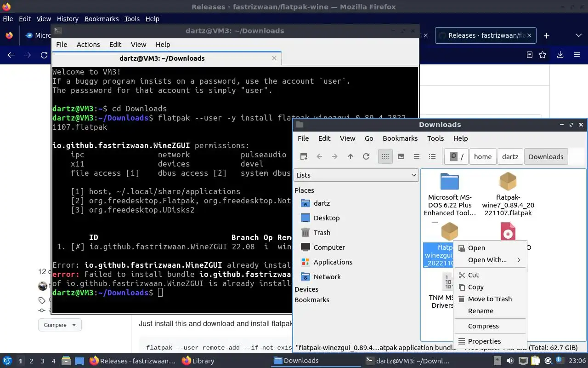Select Microsoft MS-DOS 6.22 folder icon
Viewport: 588px width, 368px height.
(450, 182)
